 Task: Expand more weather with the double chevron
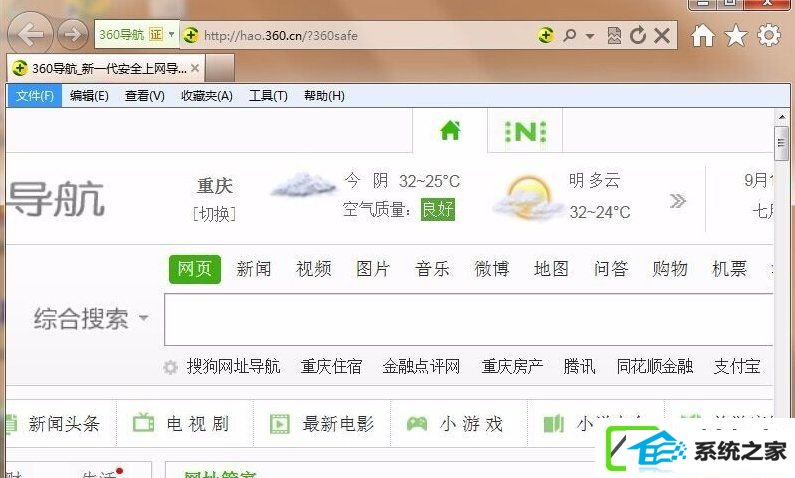[678, 201]
